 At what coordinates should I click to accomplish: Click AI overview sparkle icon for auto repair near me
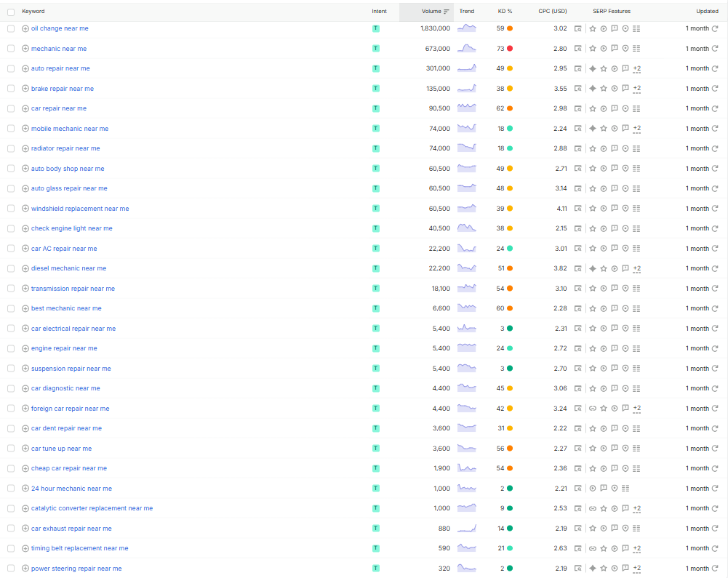coord(593,68)
